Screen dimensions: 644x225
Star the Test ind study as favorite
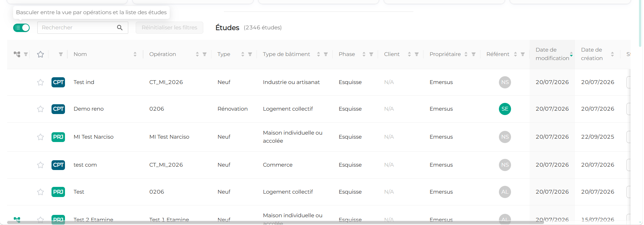coord(40,82)
